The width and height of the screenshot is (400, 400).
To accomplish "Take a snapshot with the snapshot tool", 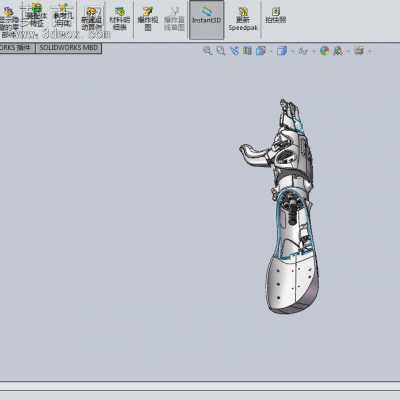I will pyautogui.click(x=276, y=16).
